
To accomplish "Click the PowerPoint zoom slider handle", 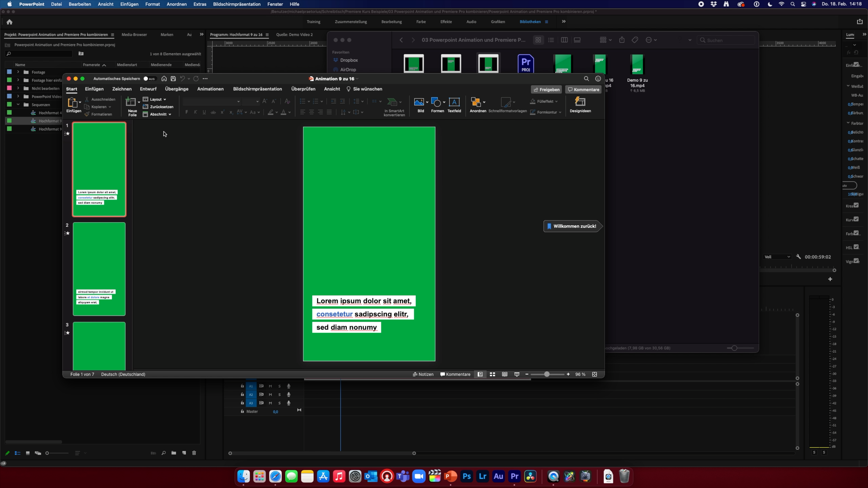I will pos(547,374).
